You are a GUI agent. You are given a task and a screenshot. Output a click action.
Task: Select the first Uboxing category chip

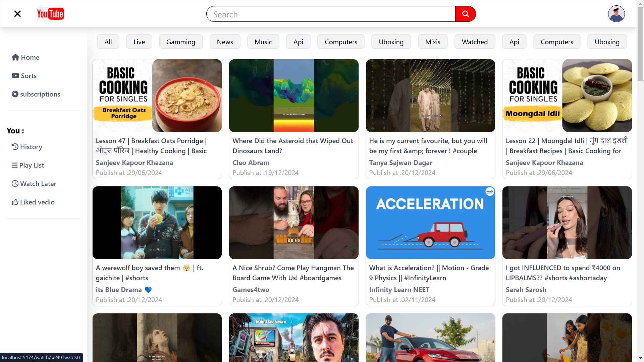click(x=391, y=42)
